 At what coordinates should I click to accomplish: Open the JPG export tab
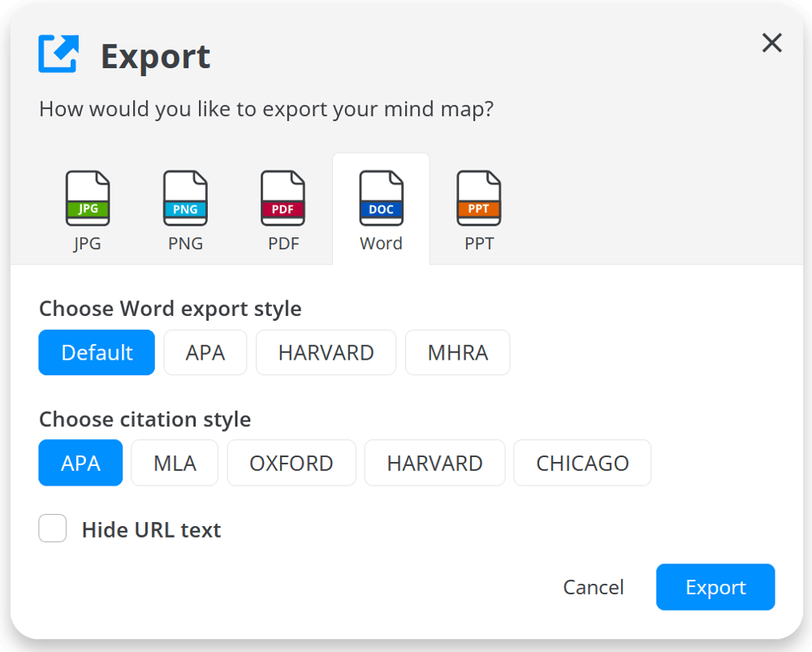click(88, 209)
